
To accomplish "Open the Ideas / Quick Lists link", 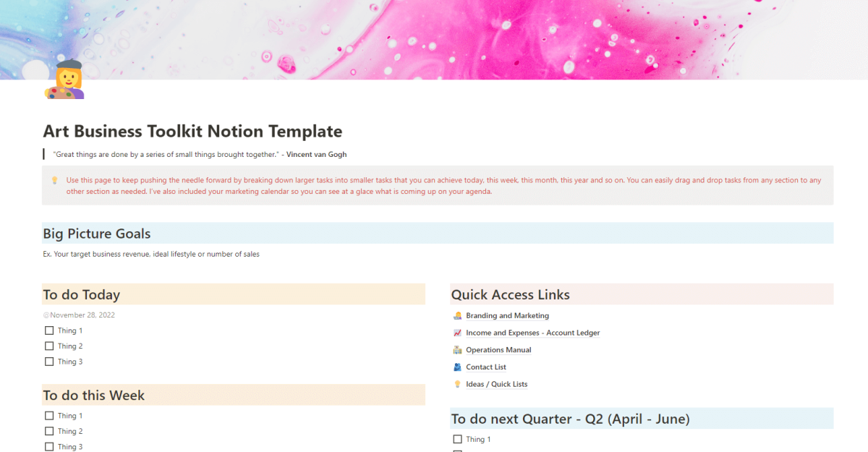I will click(497, 384).
